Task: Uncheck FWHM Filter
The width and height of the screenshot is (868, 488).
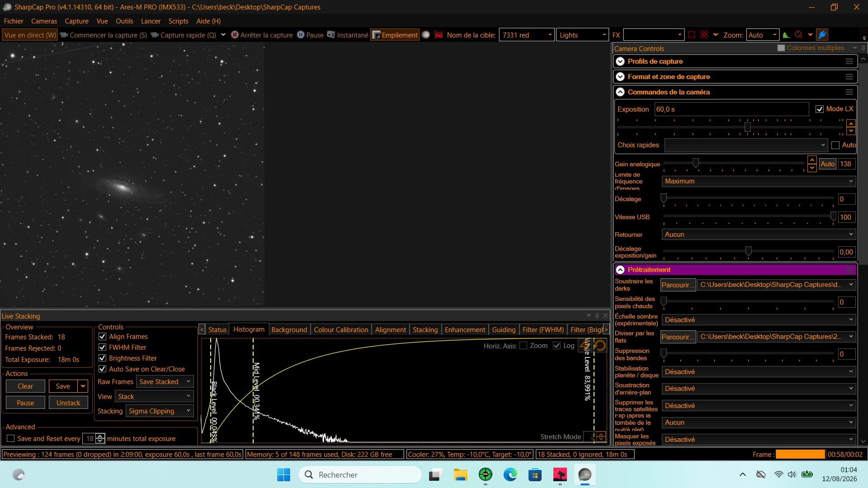Action: click(102, 347)
